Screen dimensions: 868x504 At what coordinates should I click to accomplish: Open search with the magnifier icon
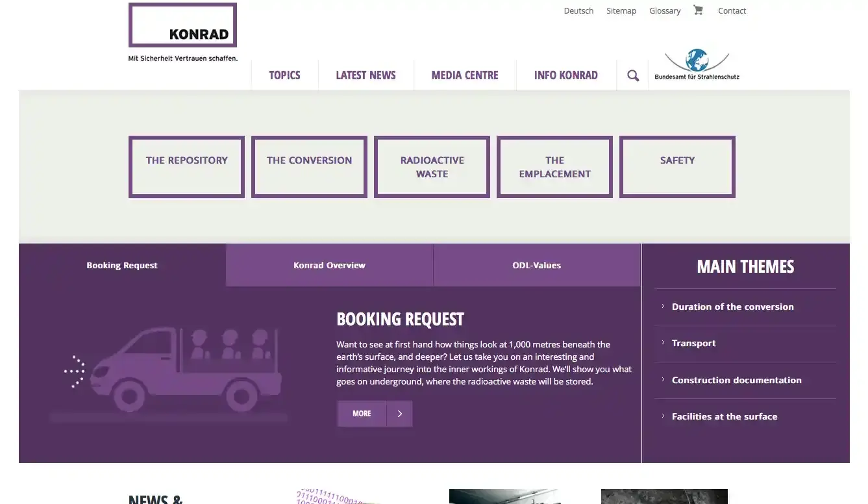(x=633, y=75)
